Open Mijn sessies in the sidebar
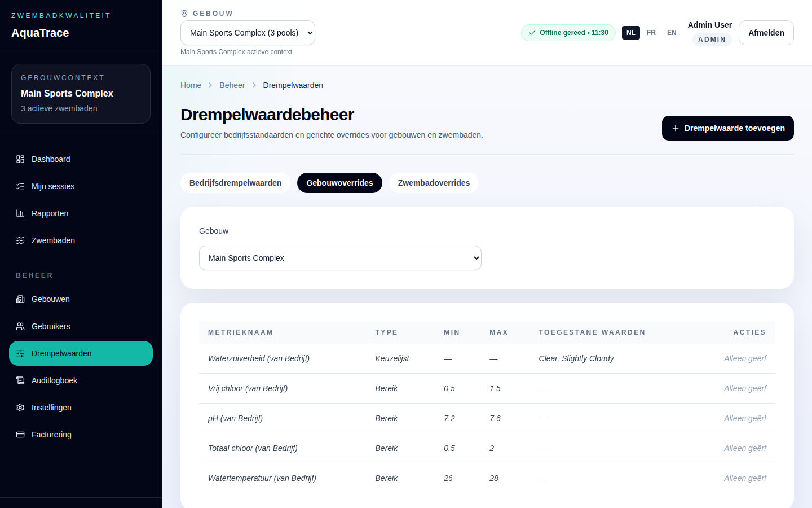 [x=81, y=186]
